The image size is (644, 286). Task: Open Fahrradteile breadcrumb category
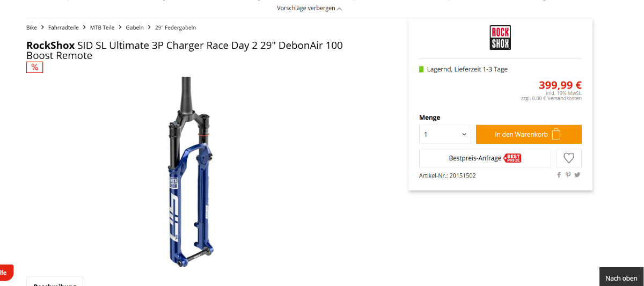63,27
